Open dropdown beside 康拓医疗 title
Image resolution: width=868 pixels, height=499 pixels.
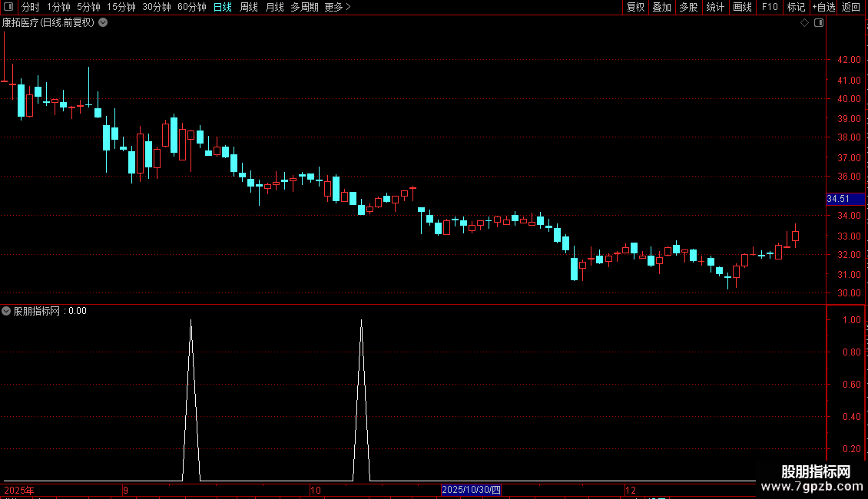coord(103,23)
